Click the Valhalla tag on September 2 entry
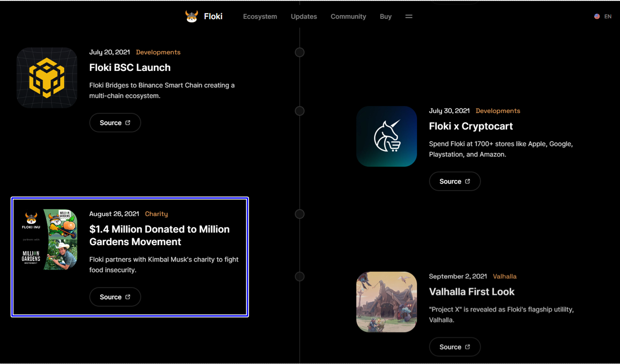 tap(504, 276)
